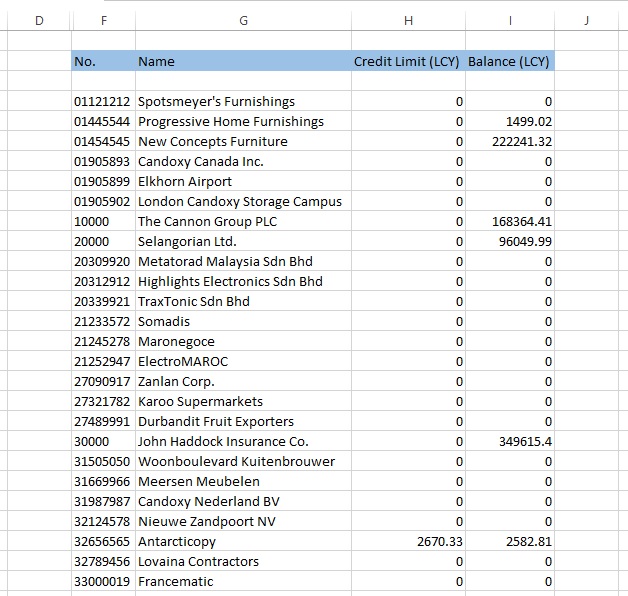Select cell with number 27489991
The image size is (628, 596).
click(x=104, y=422)
